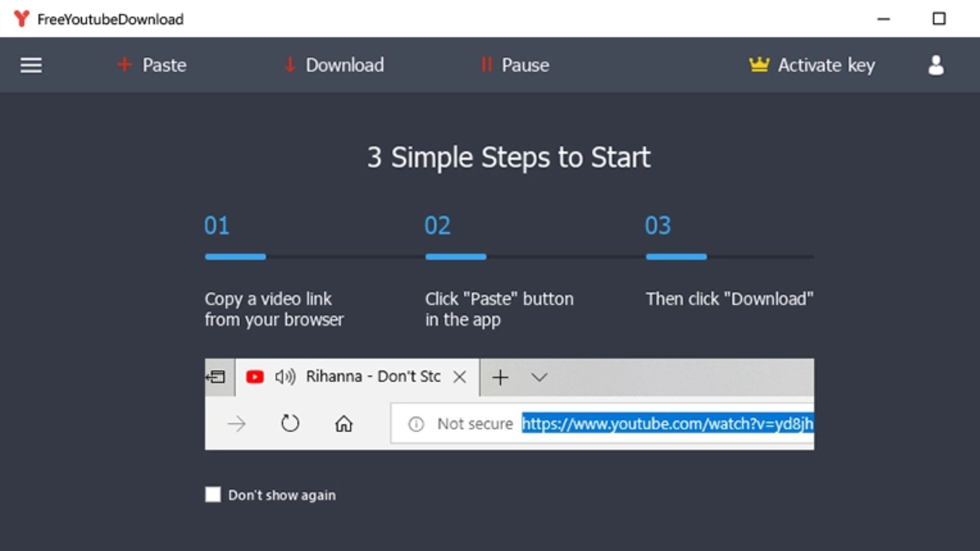
Task: Open Activate key option
Action: [812, 65]
